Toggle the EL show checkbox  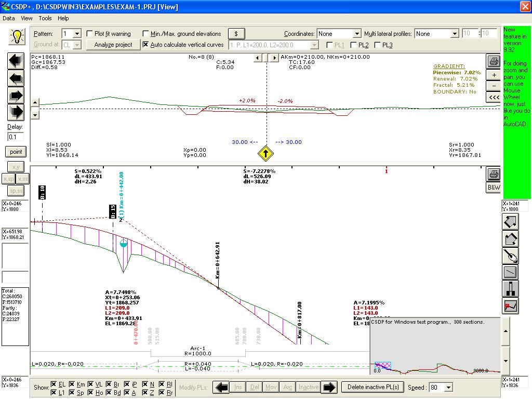(x=54, y=384)
